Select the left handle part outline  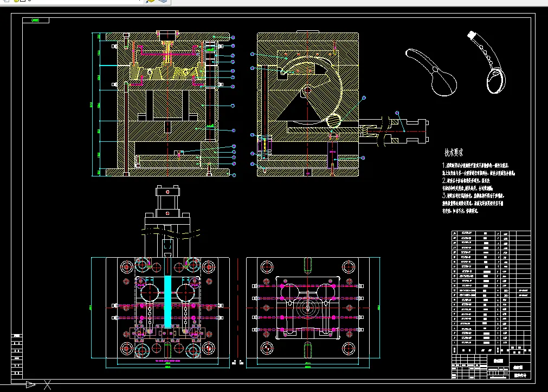point(431,72)
